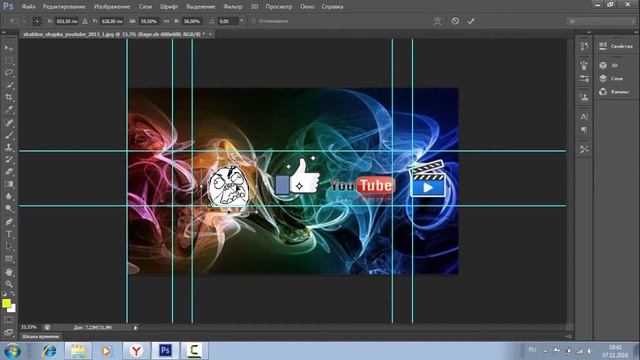Click the zoom percentage field in status bar
640x360 pixels.
[x=29, y=327]
